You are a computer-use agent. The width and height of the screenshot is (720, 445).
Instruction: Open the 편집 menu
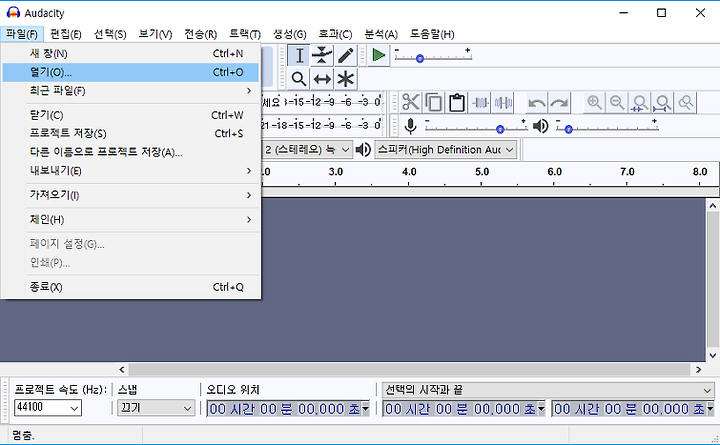point(66,34)
